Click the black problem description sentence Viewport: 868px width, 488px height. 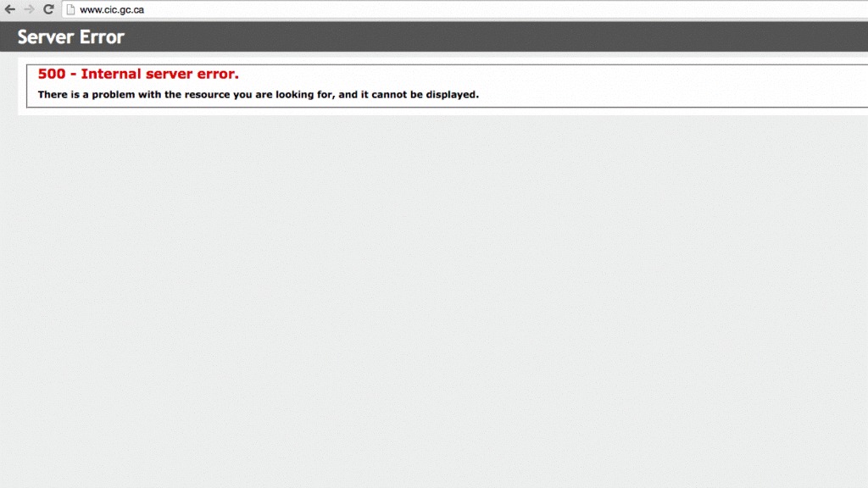tap(259, 94)
